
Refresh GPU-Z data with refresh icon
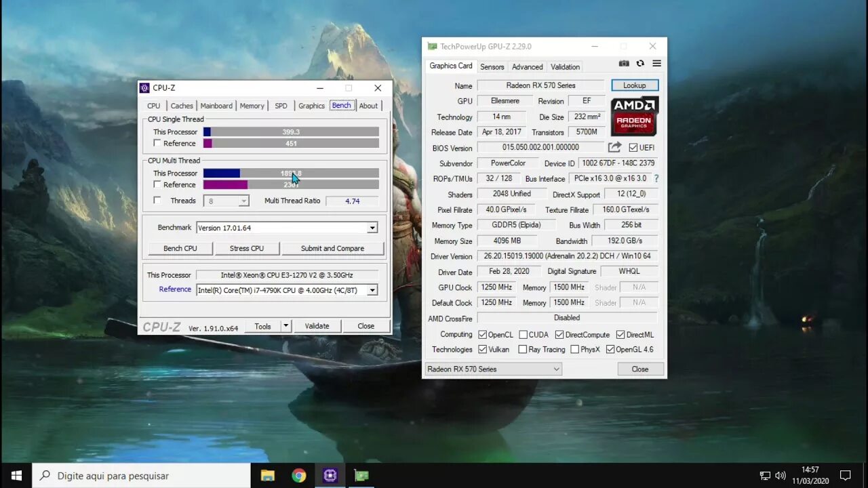pos(640,64)
